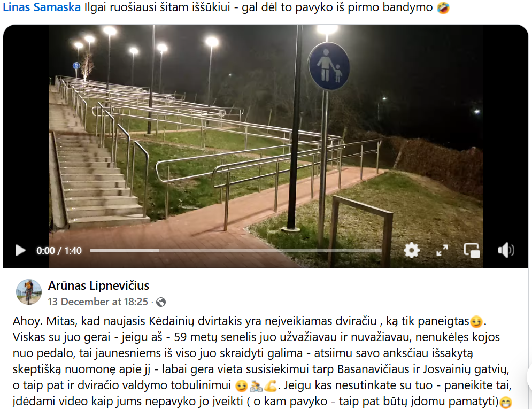Open the post timestamp 13 December at 18:25
This screenshot has height=409, width=532.
pos(98,302)
